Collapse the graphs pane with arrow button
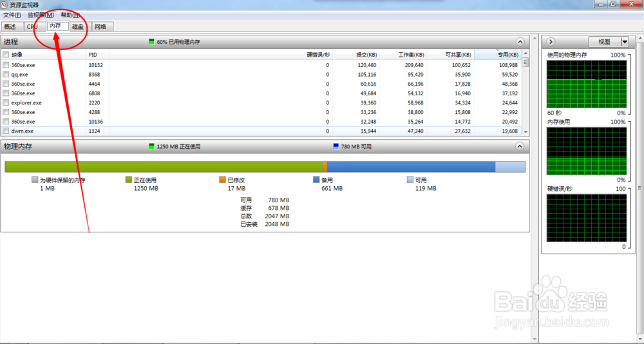This screenshot has height=344, width=644. pyautogui.click(x=551, y=42)
